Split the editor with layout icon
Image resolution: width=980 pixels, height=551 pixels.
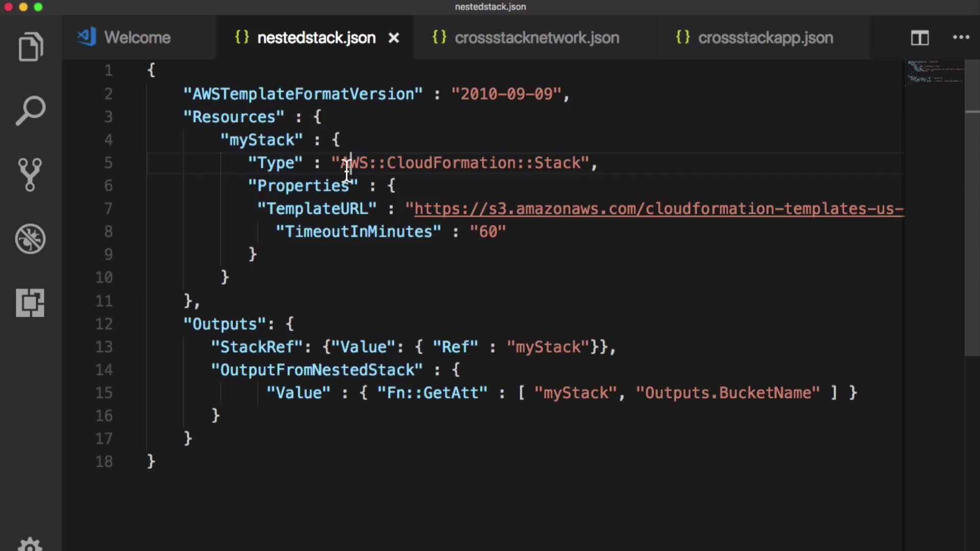[x=920, y=38]
